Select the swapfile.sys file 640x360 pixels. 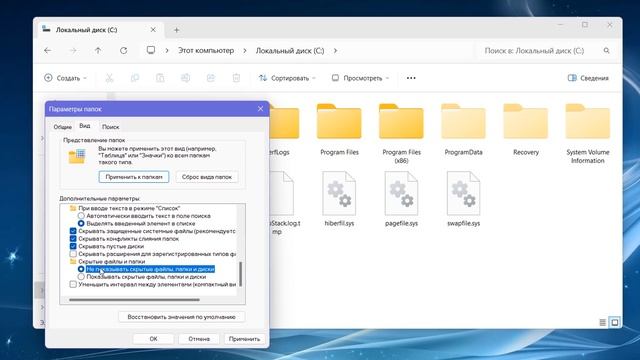point(463,199)
